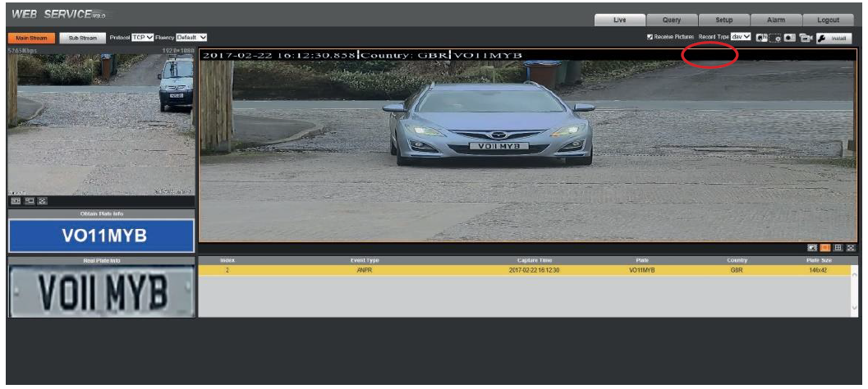This screenshot has width=868, height=389.
Task: Click the Event Type column header
Action: tap(365, 260)
